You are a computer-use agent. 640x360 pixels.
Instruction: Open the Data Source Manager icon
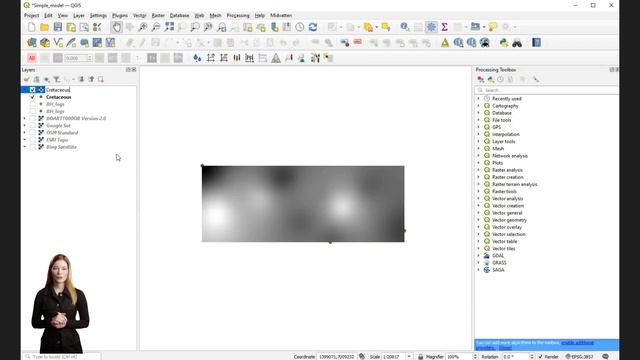[31, 43]
